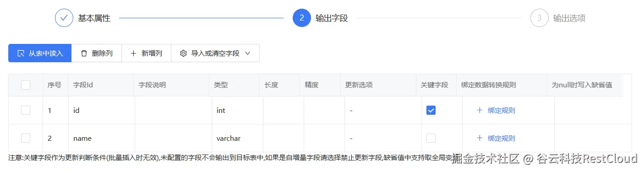Click the gear icon beside 导入或清空字段

(184, 53)
